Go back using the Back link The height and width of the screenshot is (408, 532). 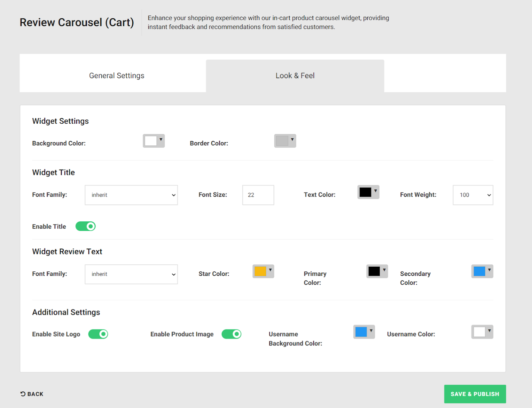pos(32,394)
